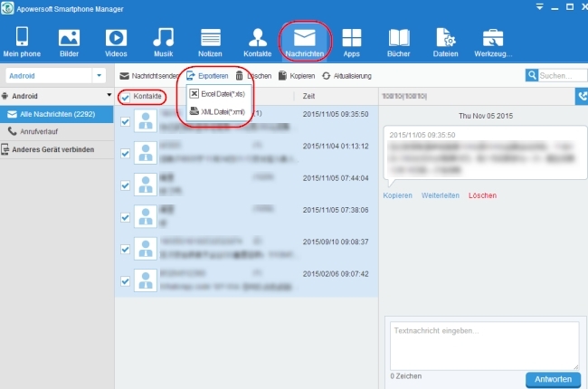Screen dimensions: 588x389
Task: Click the Antworten button
Action: [553, 379]
